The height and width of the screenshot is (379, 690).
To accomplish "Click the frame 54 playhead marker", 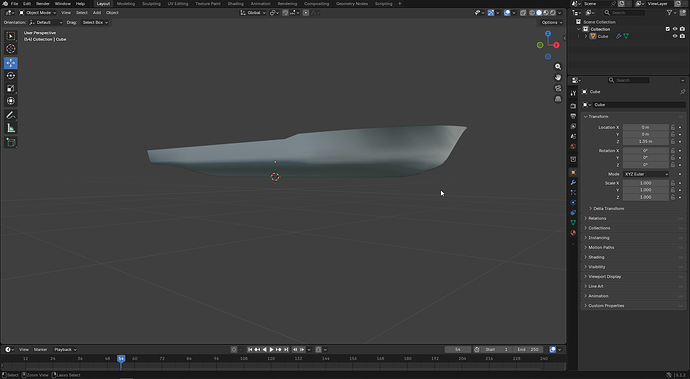I will [x=121, y=359].
